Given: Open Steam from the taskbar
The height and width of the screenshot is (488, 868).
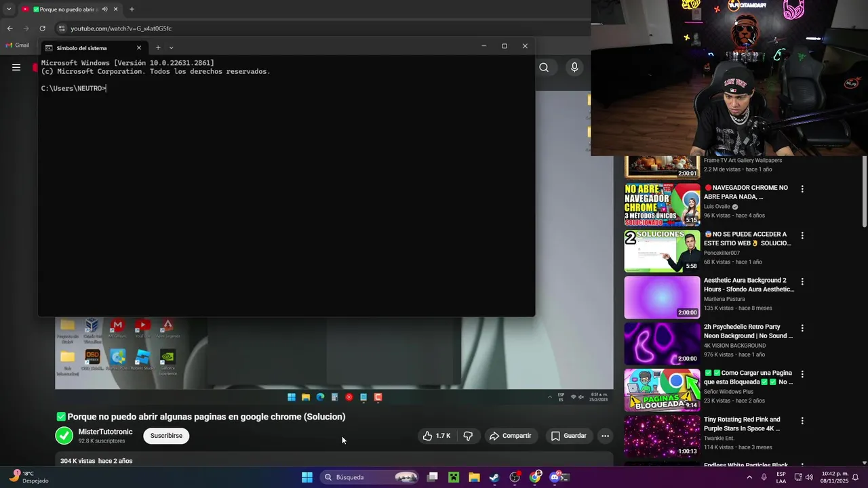Looking at the screenshot, I should (494, 477).
